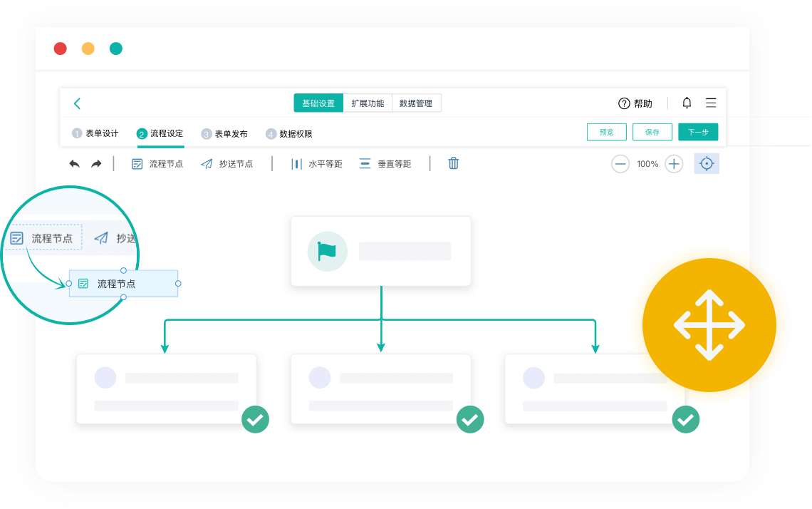
Task: Click the canvas locate crosshair icon
Action: pyautogui.click(x=707, y=163)
